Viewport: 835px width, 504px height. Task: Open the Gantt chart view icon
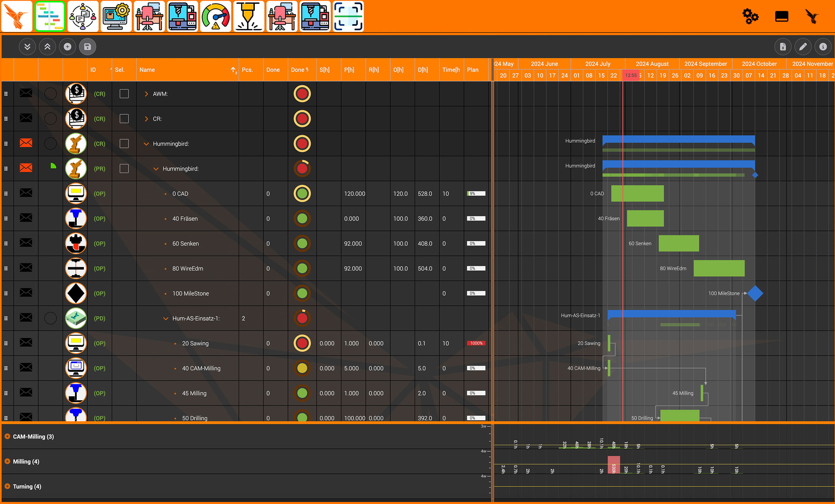(49, 16)
